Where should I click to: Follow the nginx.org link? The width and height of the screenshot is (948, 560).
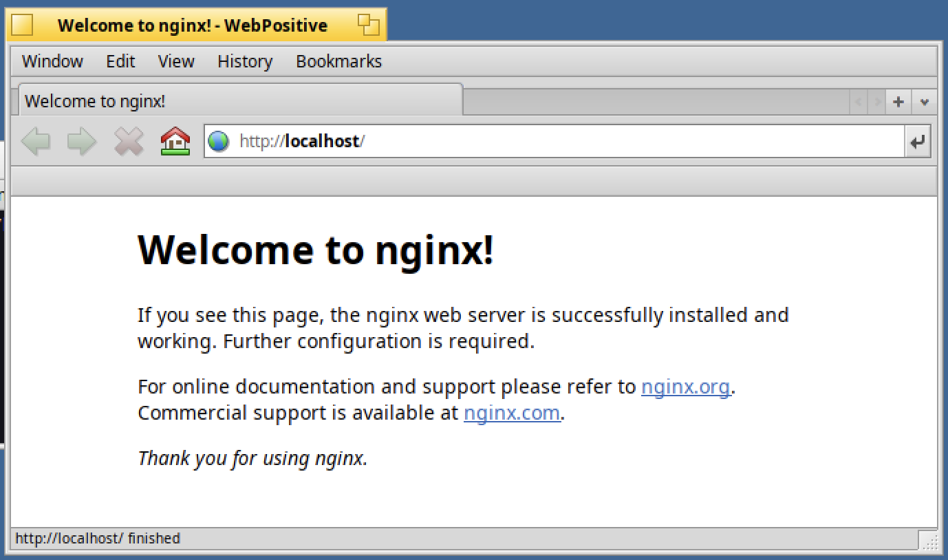[x=685, y=387]
